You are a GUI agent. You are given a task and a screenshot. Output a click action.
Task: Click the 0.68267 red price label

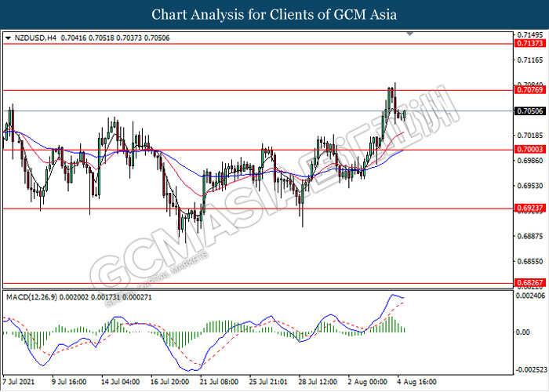coord(530,282)
